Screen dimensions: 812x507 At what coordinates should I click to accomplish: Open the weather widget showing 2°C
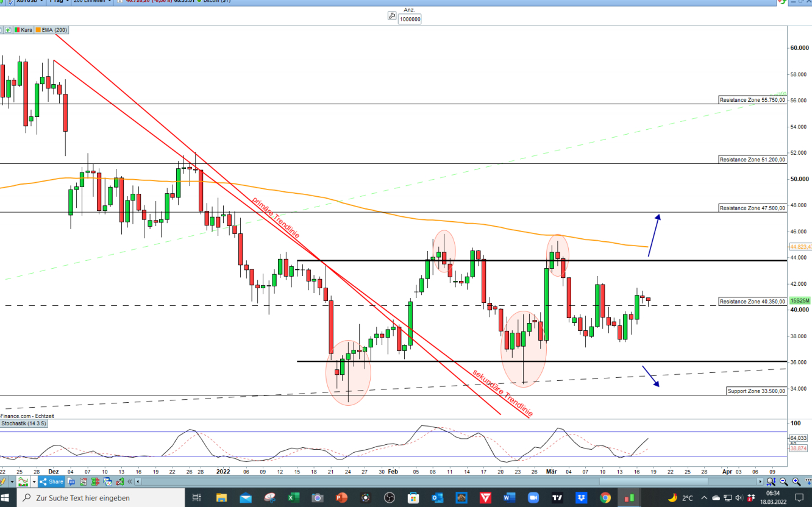[681, 498]
